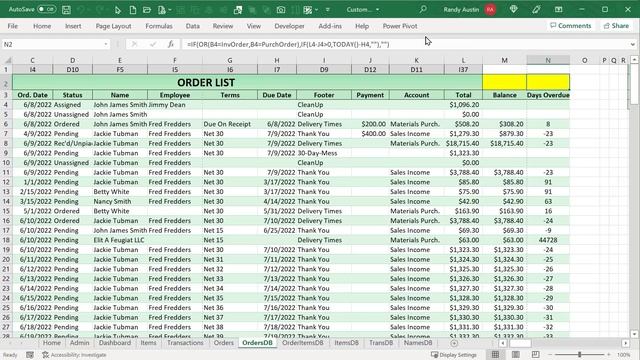Click the Search magnifier icon
640x360 pixels.
pyautogui.click(x=423, y=9)
